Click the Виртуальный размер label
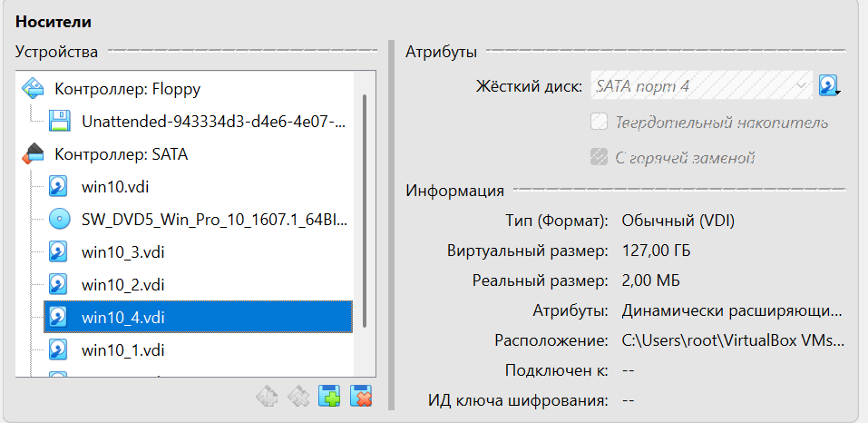 pos(528,251)
